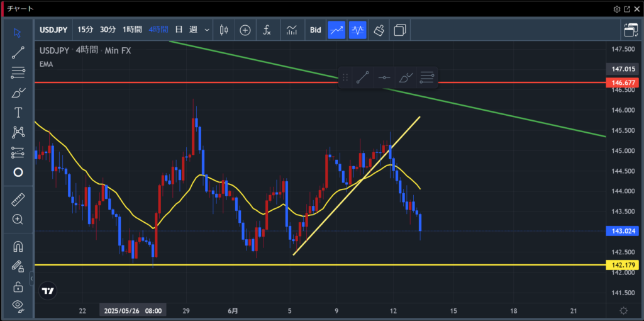The image size is (644, 321).
Task: Click the 147.015 crosshair price label
Action: point(623,69)
